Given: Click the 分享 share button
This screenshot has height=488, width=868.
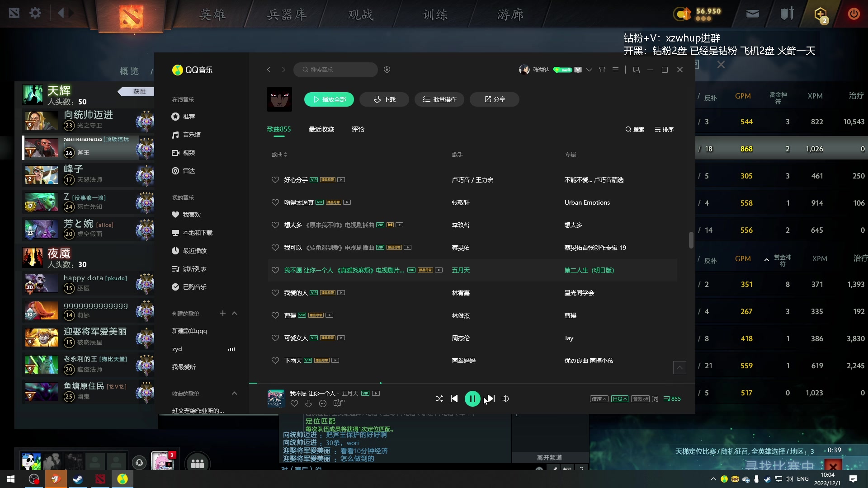Looking at the screenshot, I should tap(495, 99).
